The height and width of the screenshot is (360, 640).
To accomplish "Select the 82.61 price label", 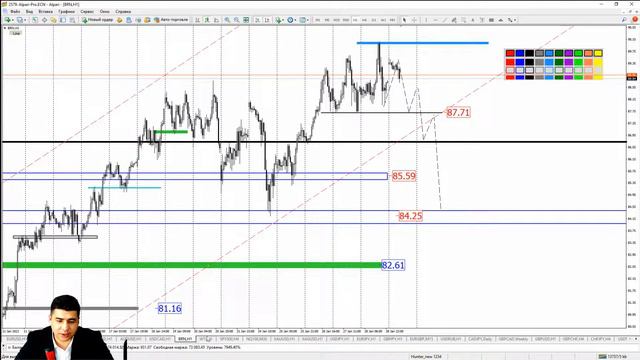I will click(x=393, y=265).
